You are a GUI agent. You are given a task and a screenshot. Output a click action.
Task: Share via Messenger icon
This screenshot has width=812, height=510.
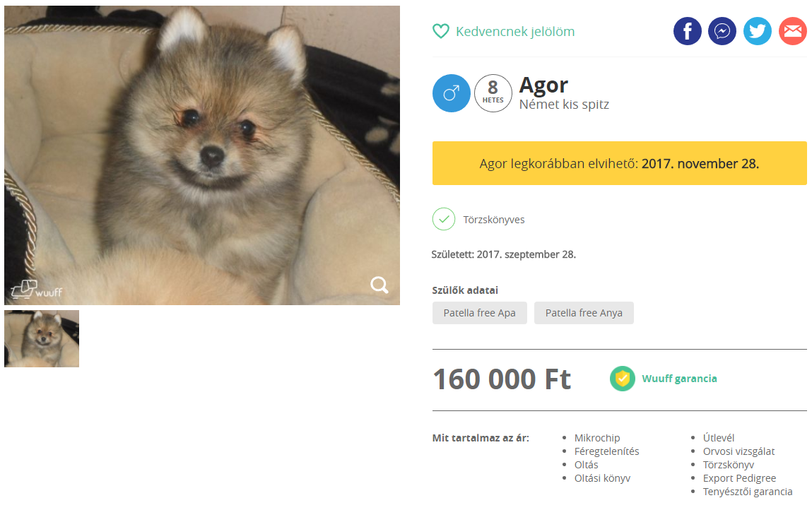point(722,31)
